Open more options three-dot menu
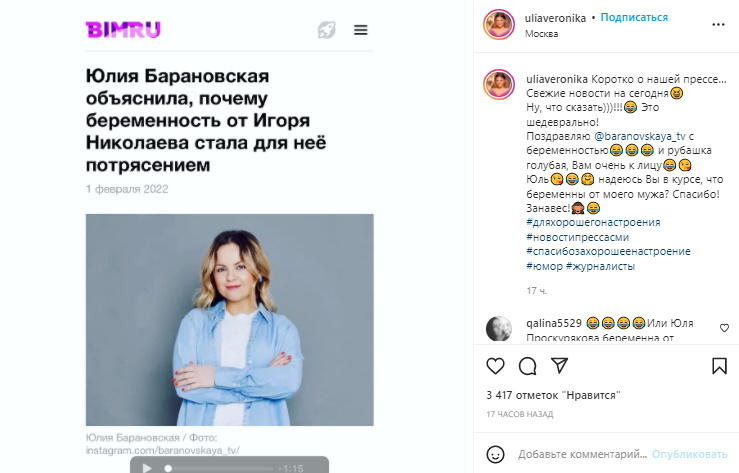 (718, 24)
